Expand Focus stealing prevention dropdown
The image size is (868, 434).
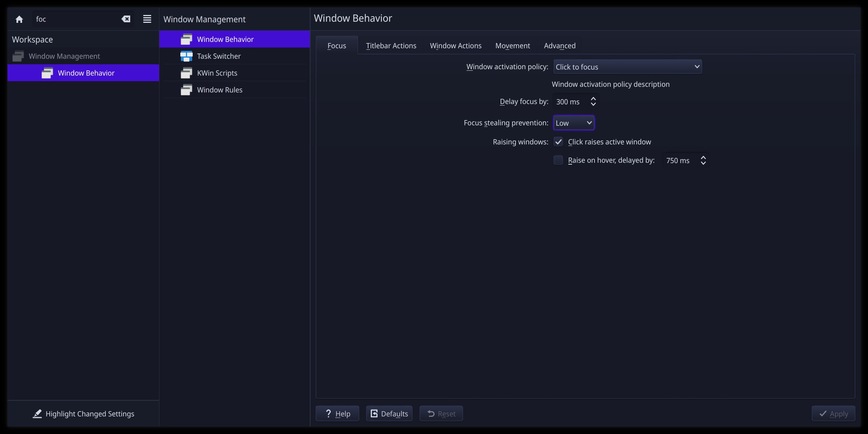(x=574, y=123)
